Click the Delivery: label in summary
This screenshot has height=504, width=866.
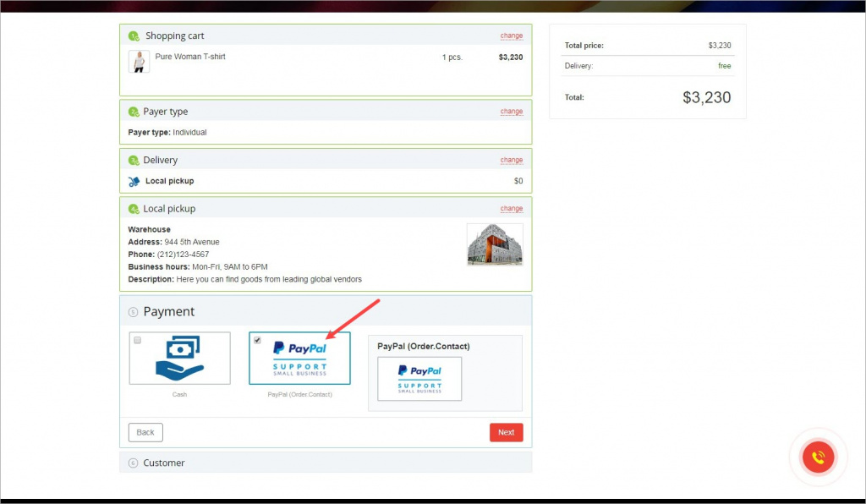[x=578, y=66]
